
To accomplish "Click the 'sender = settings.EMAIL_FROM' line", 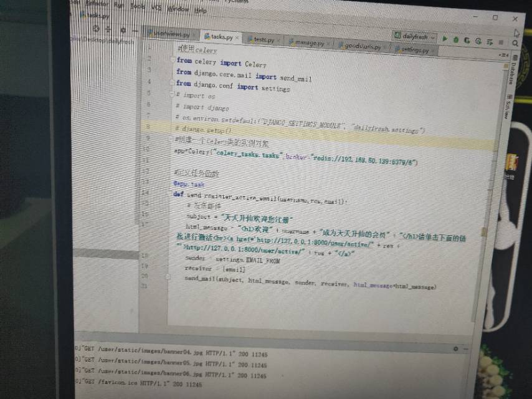I will (232, 259).
